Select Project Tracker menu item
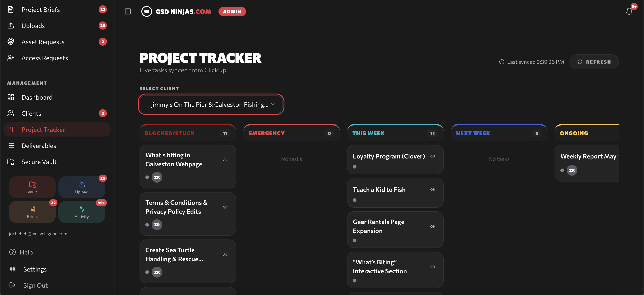The width and height of the screenshot is (644, 295). tap(57, 129)
